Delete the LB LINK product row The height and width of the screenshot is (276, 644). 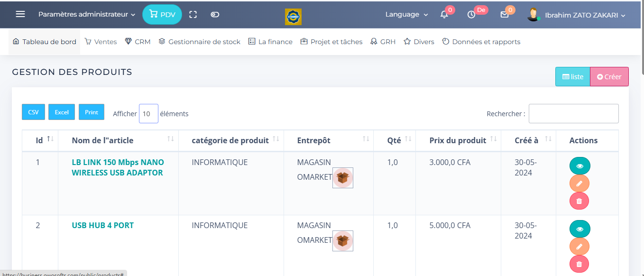point(579,201)
